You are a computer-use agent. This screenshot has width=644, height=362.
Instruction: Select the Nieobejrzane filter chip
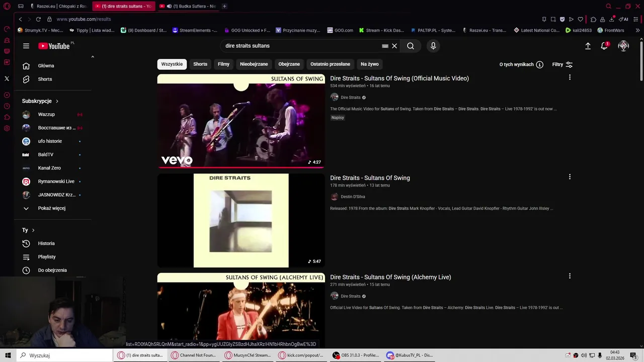click(x=254, y=64)
